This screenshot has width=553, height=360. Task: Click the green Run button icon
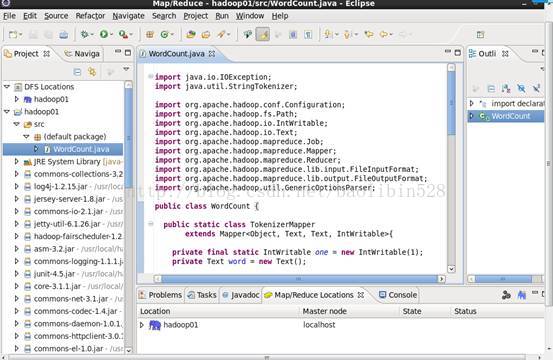pos(104,34)
